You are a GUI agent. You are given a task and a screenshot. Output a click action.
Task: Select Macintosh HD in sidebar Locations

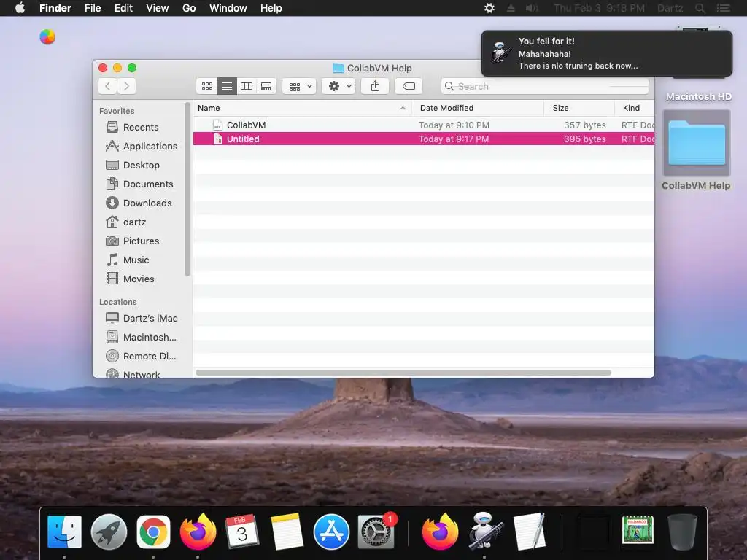(x=141, y=337)
